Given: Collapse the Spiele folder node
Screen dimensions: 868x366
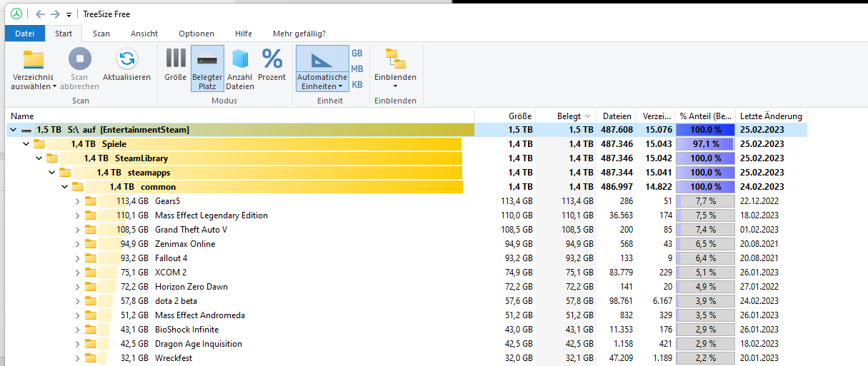Looking at the screenshot, I should [x=26, y=144].
